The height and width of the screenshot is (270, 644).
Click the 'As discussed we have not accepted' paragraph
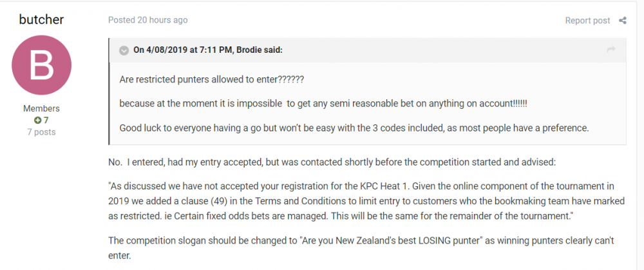coord(366,202)
